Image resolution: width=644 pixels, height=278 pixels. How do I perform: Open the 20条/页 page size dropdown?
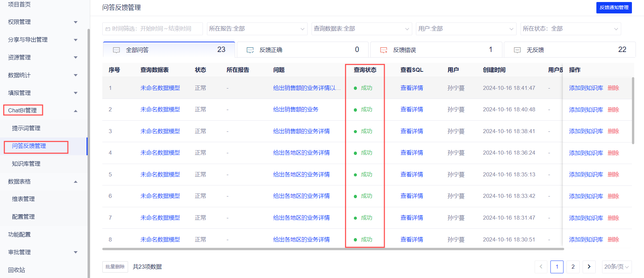pyautogui.click(x=616, y=267)
